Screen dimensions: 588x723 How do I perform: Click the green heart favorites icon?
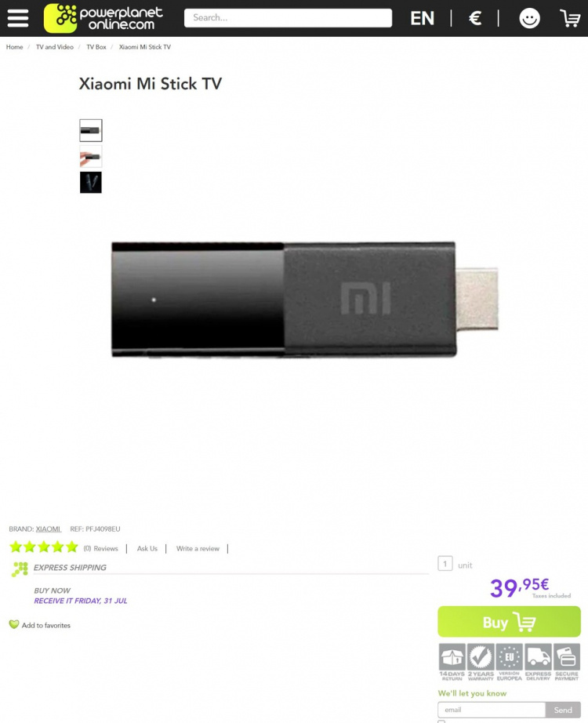(14, 624)
